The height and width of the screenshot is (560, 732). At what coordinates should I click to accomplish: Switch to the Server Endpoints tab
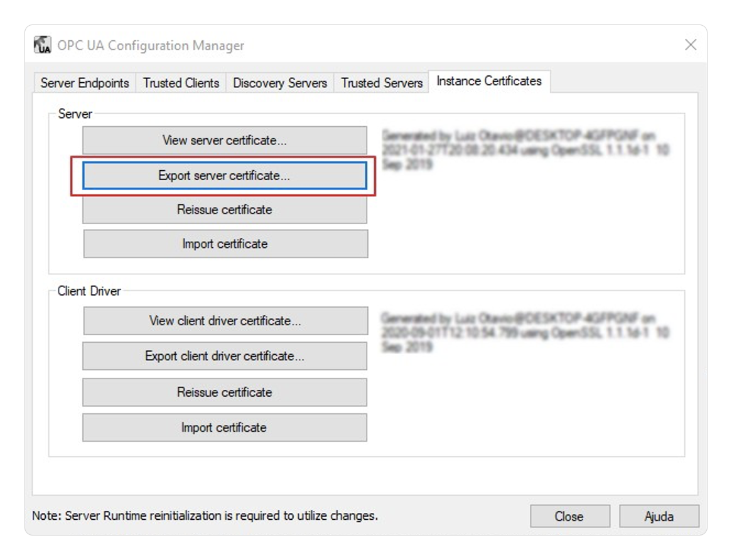click(85, 83)
